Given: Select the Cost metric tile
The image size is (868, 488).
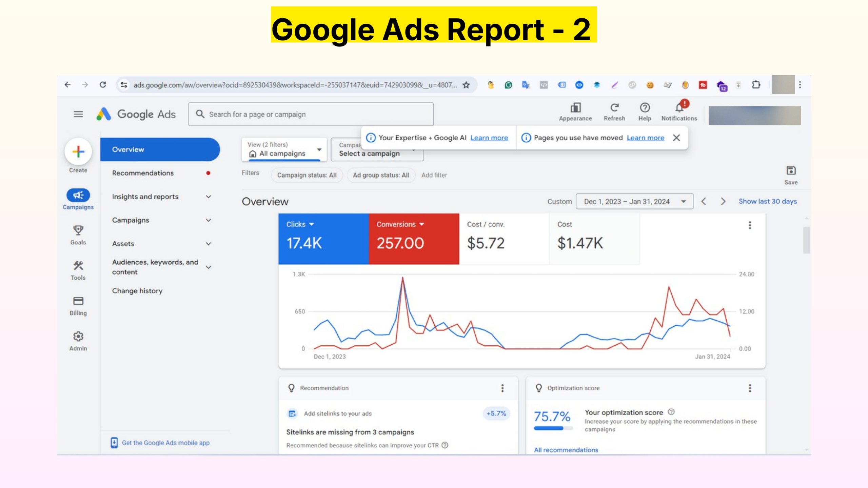Looking at the screenshot, I should (595, 239).
